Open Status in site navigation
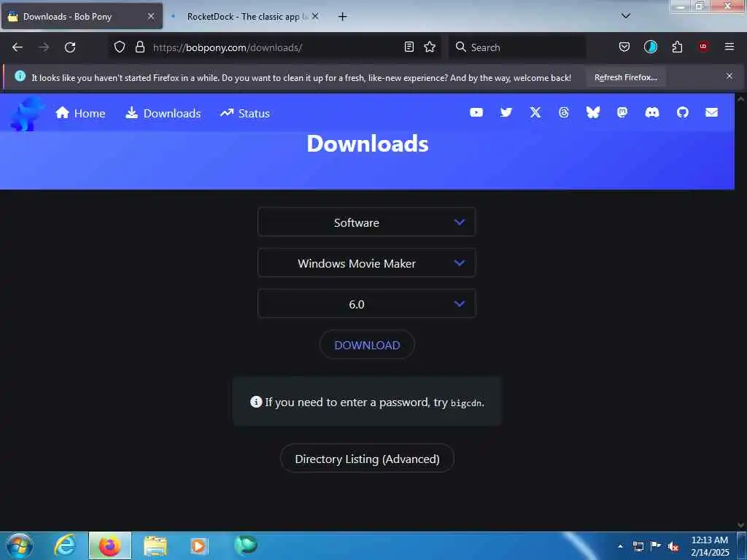 tap(245, 113)
